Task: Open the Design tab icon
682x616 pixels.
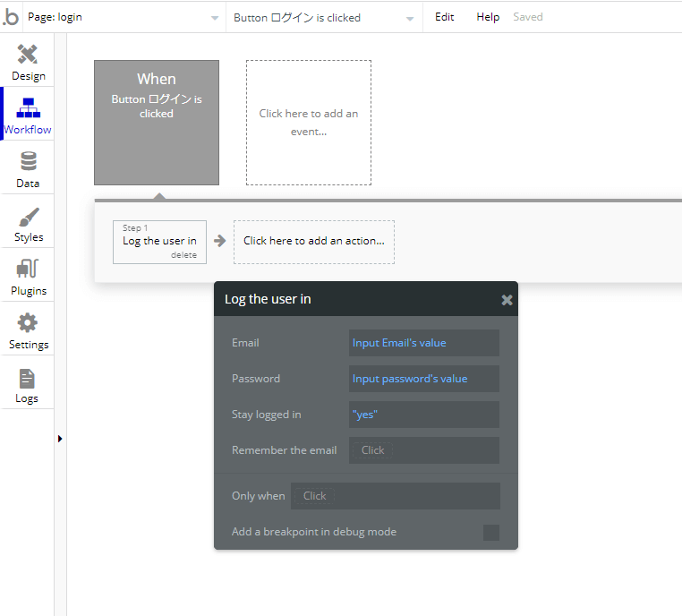Action: point(28,55)
